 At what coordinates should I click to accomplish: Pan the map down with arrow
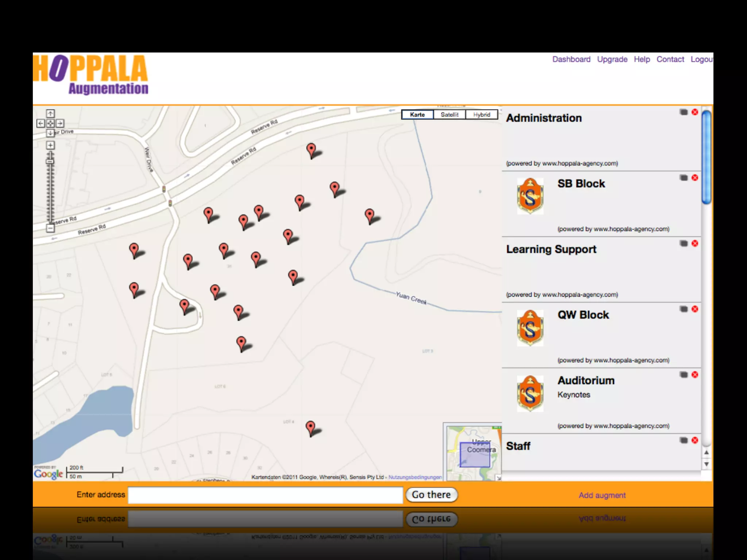[x=50, y=133]
